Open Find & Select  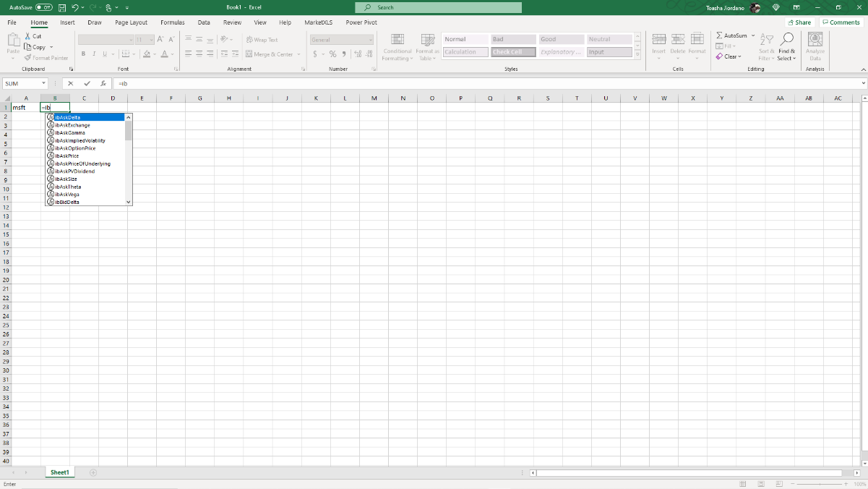tap(786, 46)
